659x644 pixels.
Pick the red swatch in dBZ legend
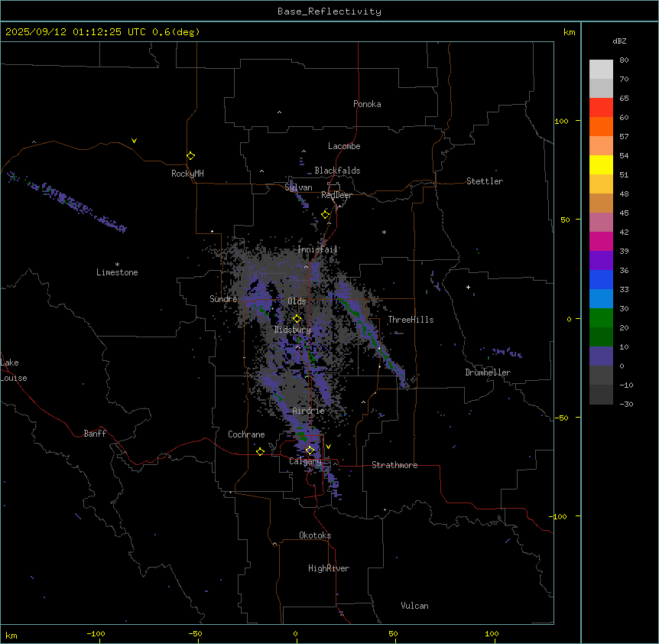point(601,108)
